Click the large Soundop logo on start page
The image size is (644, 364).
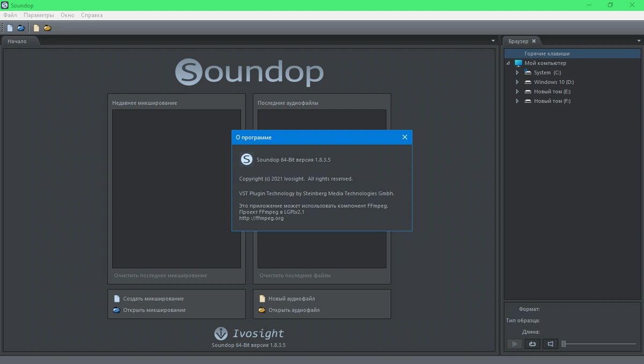pos(250,72)
